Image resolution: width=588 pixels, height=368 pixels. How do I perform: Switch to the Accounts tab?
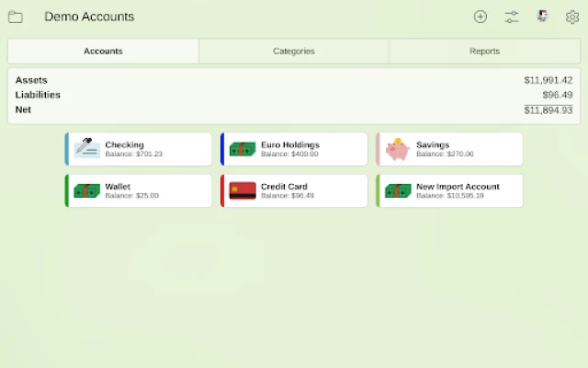pyautogui.click(x=103, y=52)
